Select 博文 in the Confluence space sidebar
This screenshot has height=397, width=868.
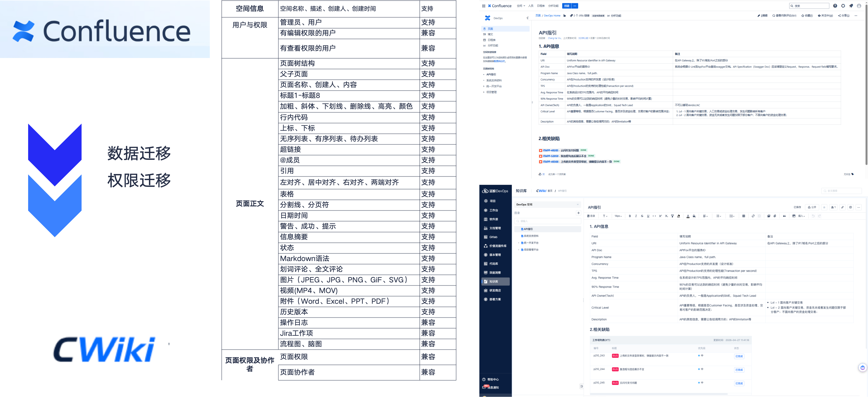[490, 34]
